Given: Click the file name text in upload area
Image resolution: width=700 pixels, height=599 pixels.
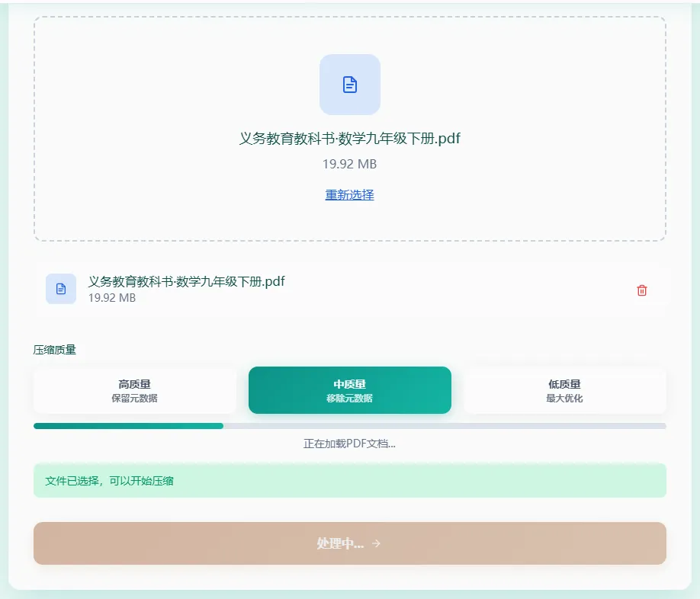Looking at the screenshot, I should point(349,139).
